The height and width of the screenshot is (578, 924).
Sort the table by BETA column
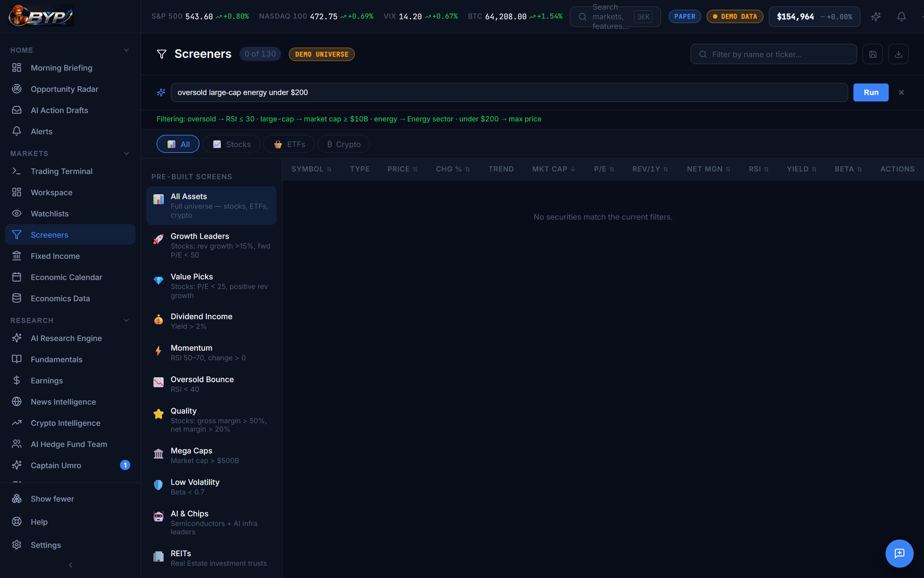[x=848, y=169]
